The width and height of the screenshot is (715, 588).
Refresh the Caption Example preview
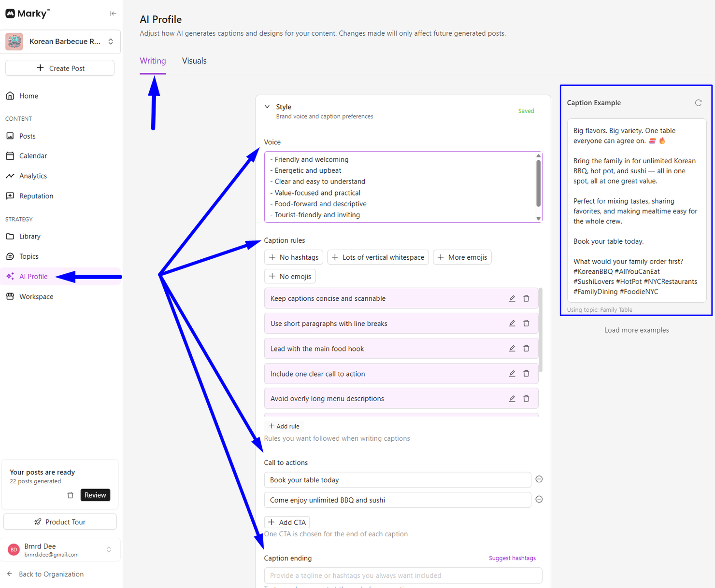698,103
